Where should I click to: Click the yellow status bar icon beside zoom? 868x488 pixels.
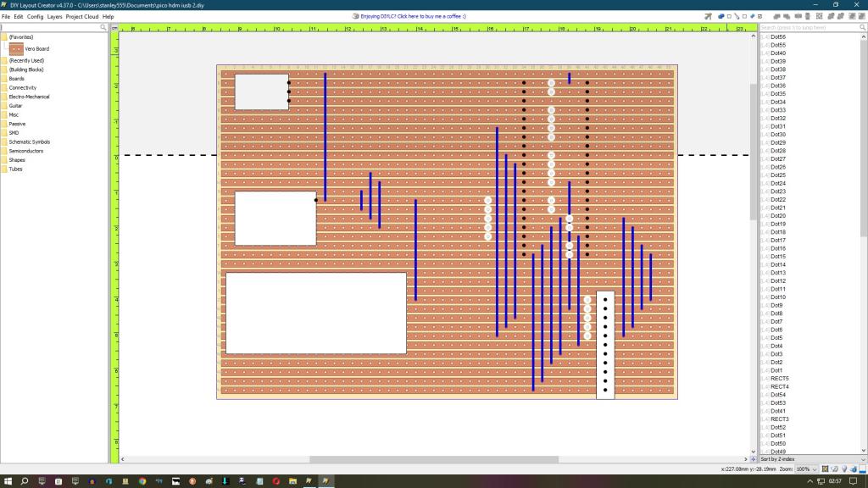click(826, 469)
